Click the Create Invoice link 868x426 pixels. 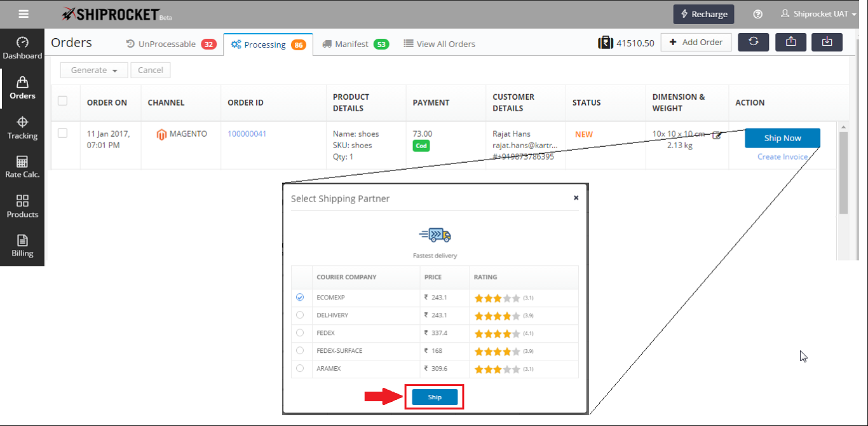point(783,156)
